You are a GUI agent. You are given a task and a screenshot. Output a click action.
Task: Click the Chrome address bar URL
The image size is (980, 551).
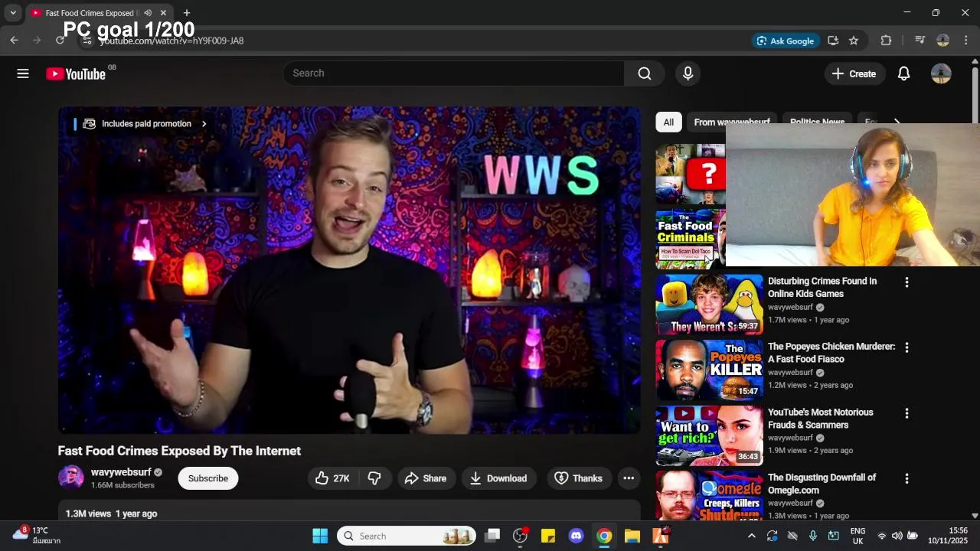pyautogui.click(x=171, y=41)
